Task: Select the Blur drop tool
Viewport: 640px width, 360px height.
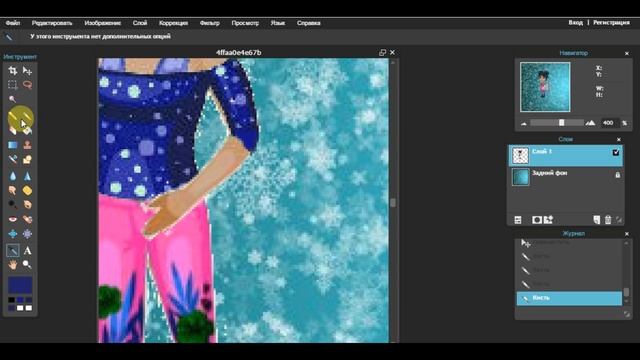Action: click(13, 176)
